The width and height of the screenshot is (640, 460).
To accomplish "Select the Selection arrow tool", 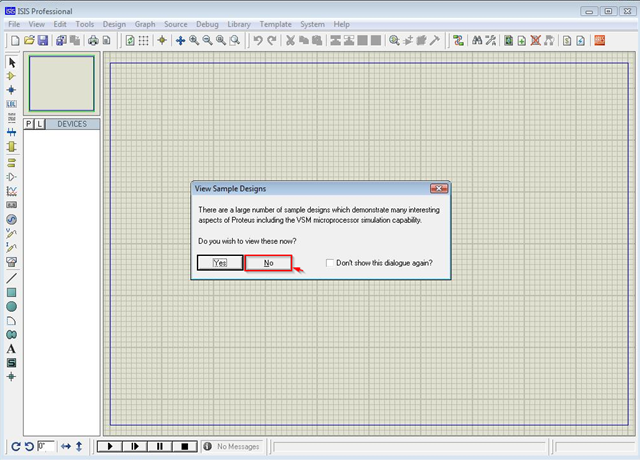I will click(11, 62).
